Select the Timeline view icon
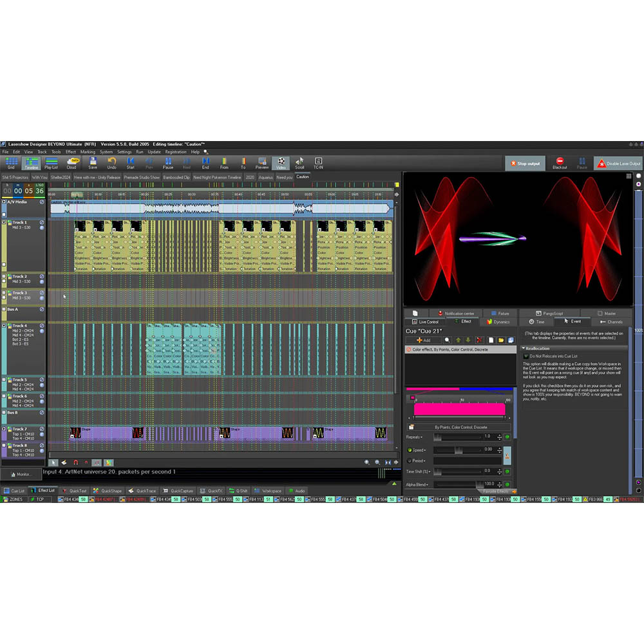This screenshot has height=644, width=644. [31, 163]
